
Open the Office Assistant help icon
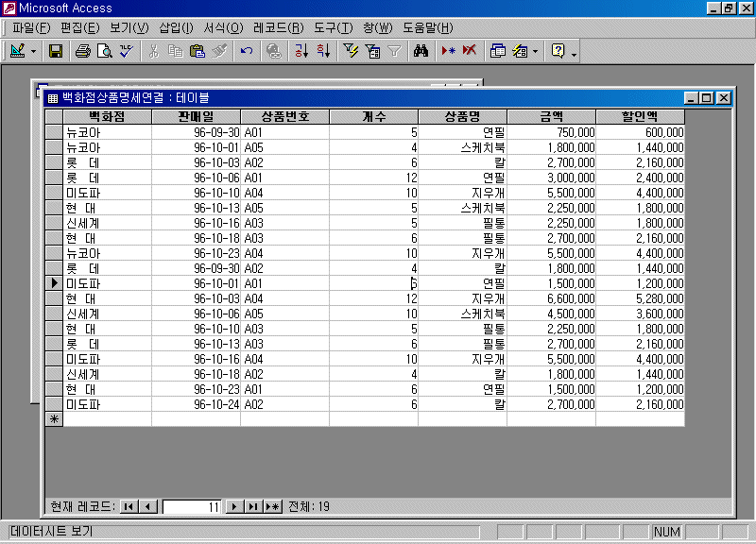[x=558, y=51]
